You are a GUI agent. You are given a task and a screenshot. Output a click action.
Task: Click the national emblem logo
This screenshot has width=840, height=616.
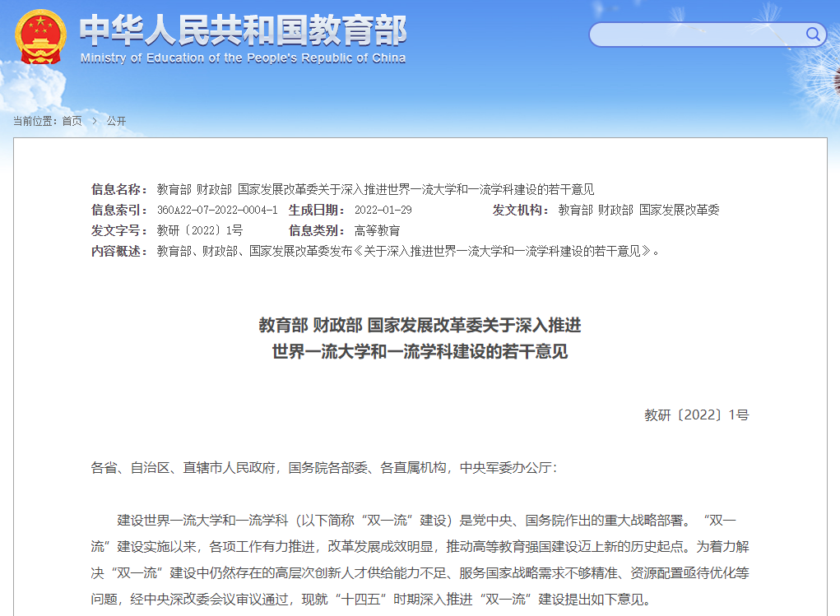(x=40, y=38)
